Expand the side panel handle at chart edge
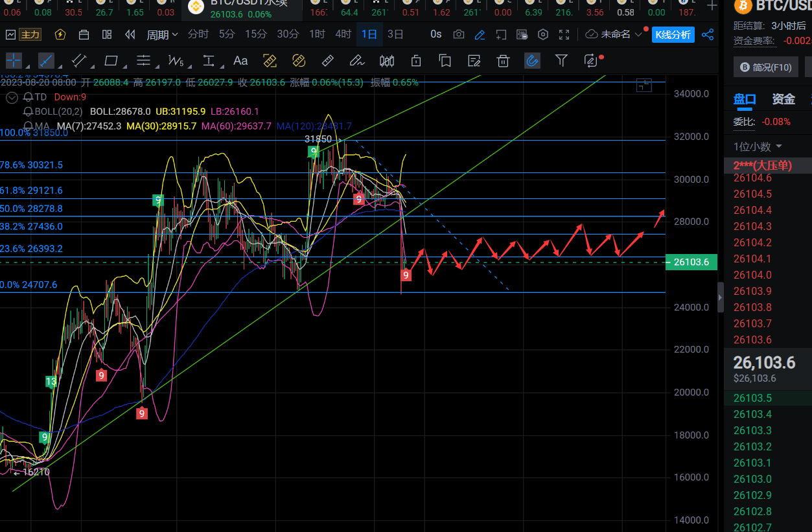 [721, 297]
